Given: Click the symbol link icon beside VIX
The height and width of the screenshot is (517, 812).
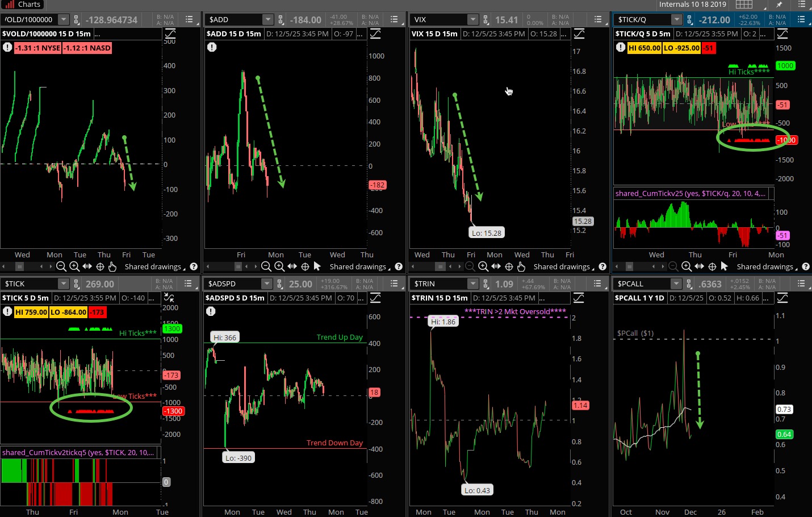Looking at the screenshot, I should point(486,20).
